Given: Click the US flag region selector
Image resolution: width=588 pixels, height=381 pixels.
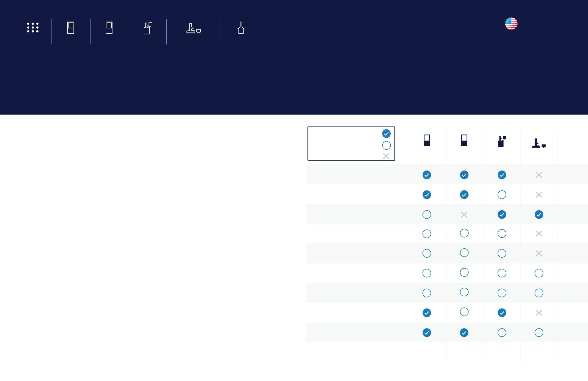Looking at the screenshot, I should click(x=511, y=24).
